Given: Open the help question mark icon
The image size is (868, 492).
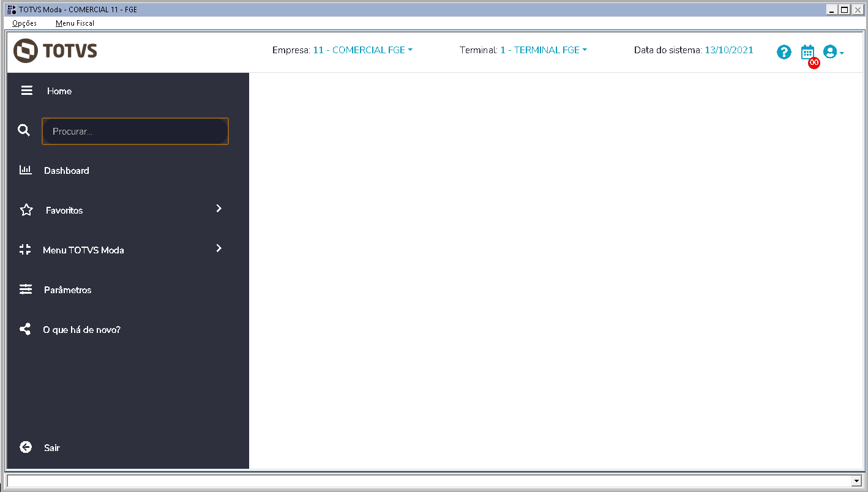Looking at the screenshot, I should tap(784, 52).
